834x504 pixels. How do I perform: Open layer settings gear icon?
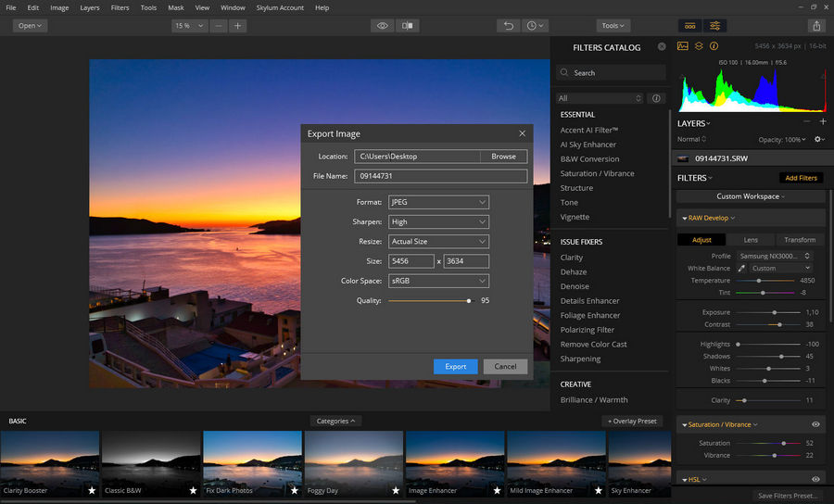pos(820,139)
